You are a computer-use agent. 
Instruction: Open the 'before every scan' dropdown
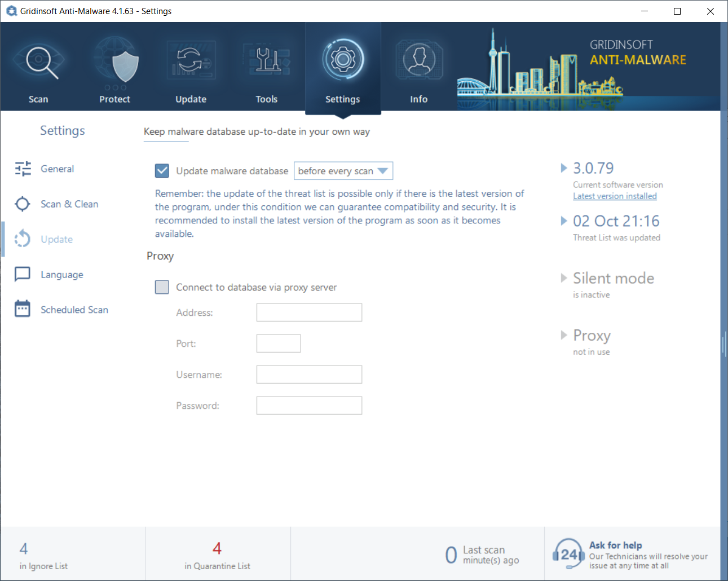343,171
